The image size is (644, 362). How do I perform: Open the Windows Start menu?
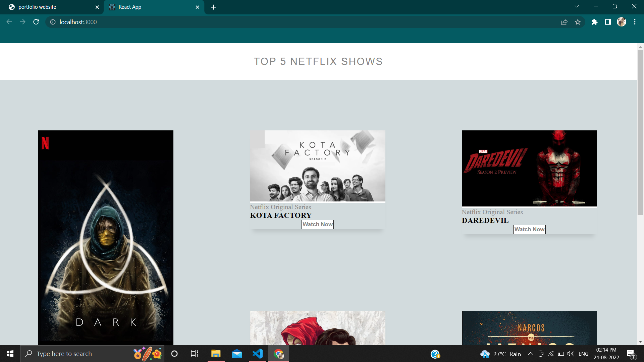pos(10,354)
